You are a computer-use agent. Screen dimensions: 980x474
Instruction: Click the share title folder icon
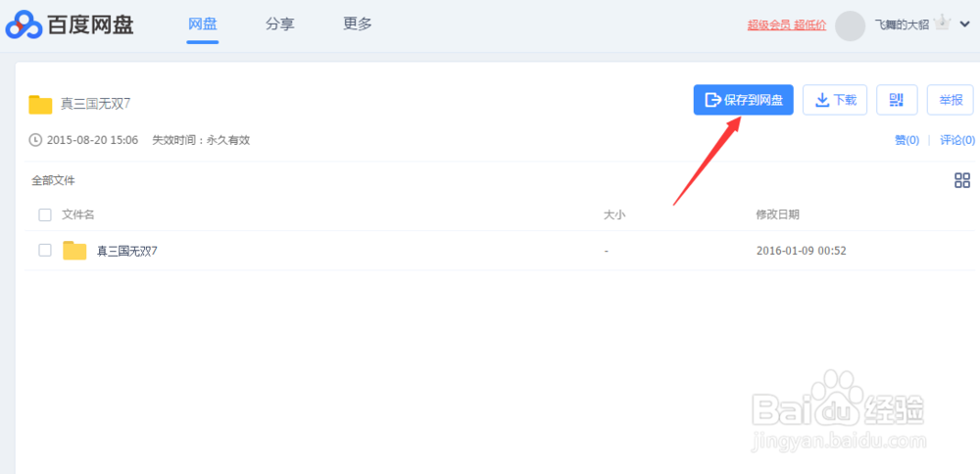click(40, 104)
